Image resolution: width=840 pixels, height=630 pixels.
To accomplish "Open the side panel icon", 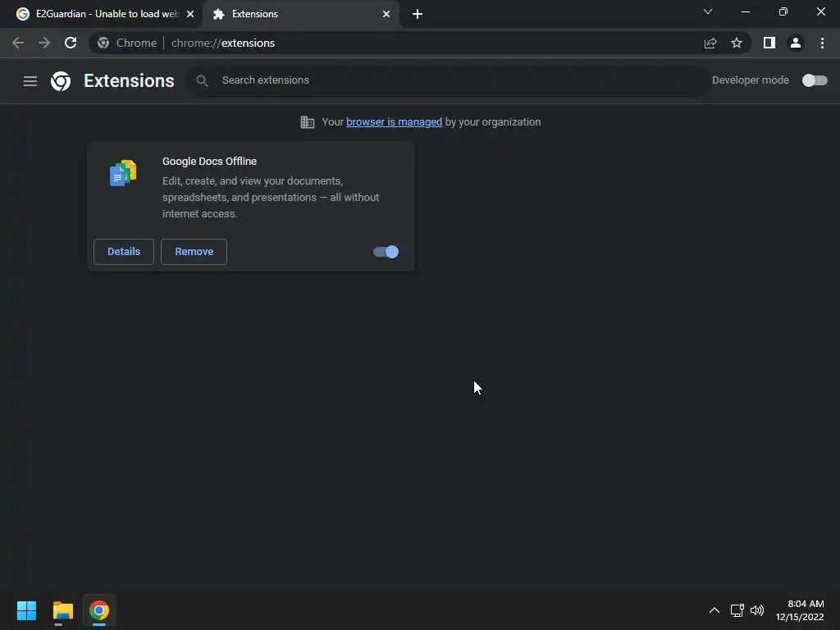I will click(x=769, y=43).
